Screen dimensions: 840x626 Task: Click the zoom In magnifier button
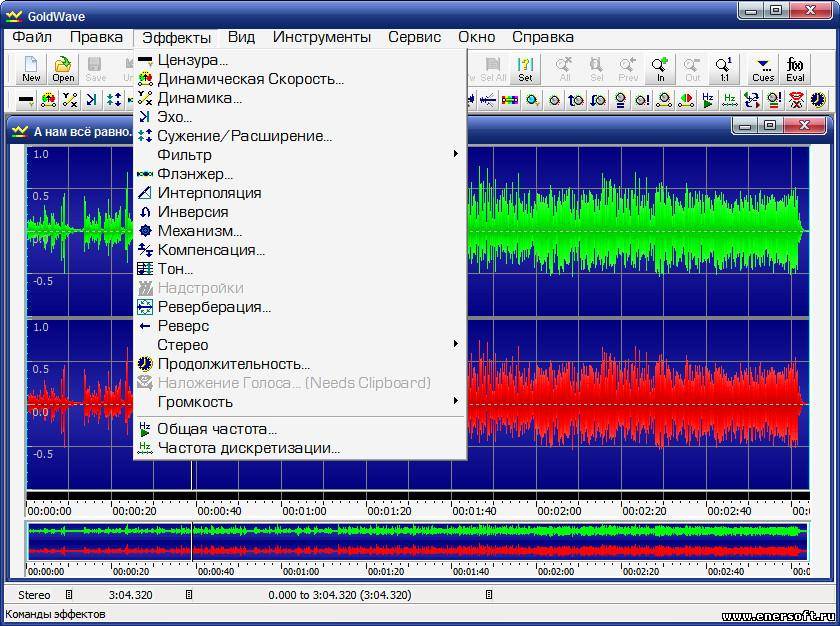[660, 69]
